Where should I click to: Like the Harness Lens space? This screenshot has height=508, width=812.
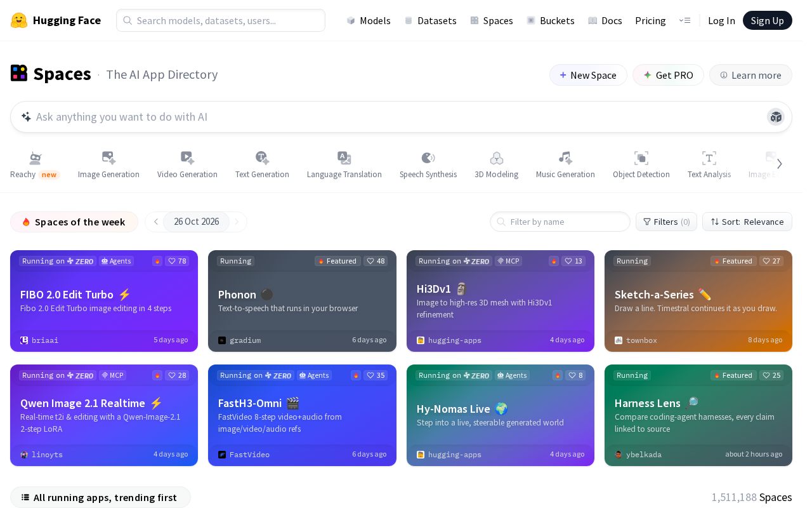point(771,375)
